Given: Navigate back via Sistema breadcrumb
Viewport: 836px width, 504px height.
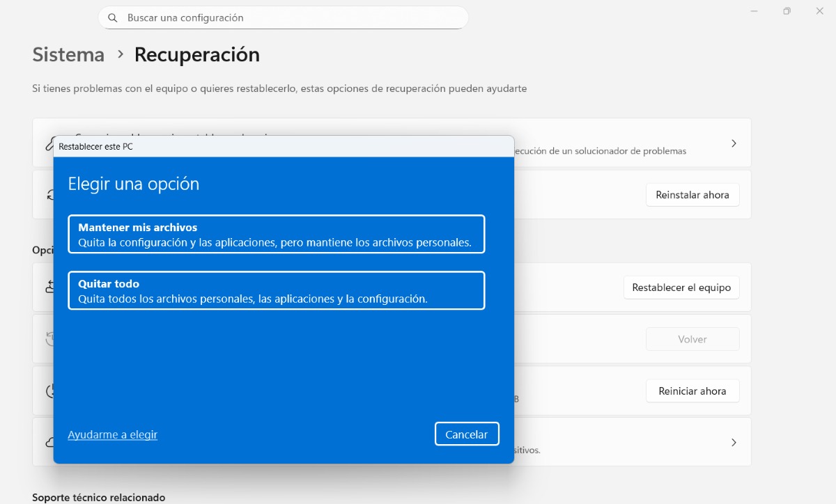Looking at the screenshot, I should [x=68, y=54].
